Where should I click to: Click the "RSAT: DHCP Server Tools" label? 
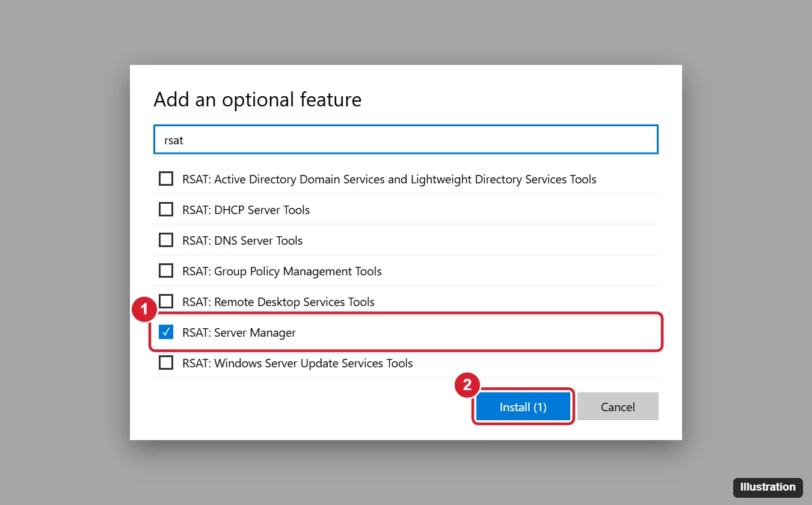(x=246, y=210)
